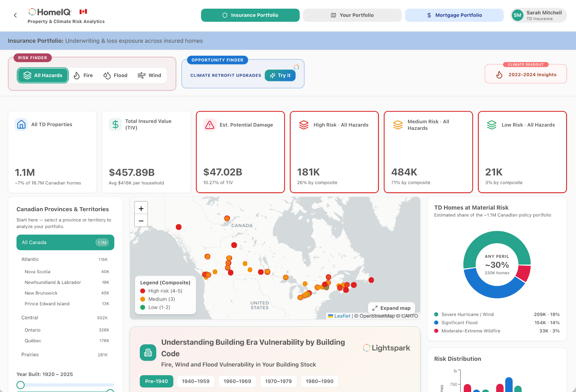
Task: Select Fire hazard filter
Action: point(83,75)
